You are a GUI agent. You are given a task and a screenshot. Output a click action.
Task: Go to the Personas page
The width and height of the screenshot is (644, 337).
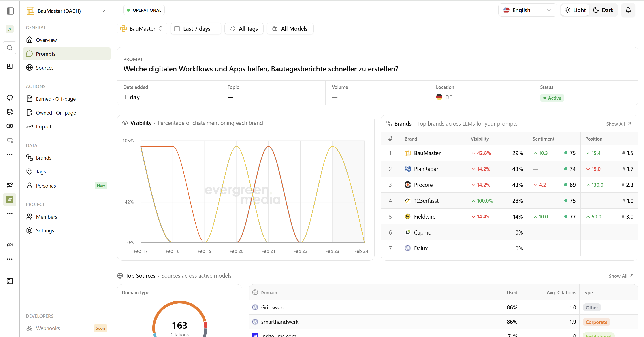click(46, 186)
